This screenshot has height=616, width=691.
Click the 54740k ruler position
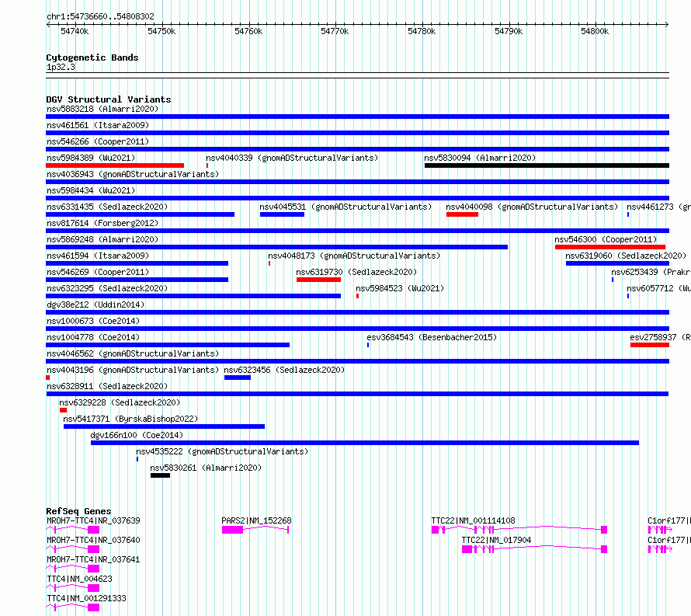pos(75,31)
